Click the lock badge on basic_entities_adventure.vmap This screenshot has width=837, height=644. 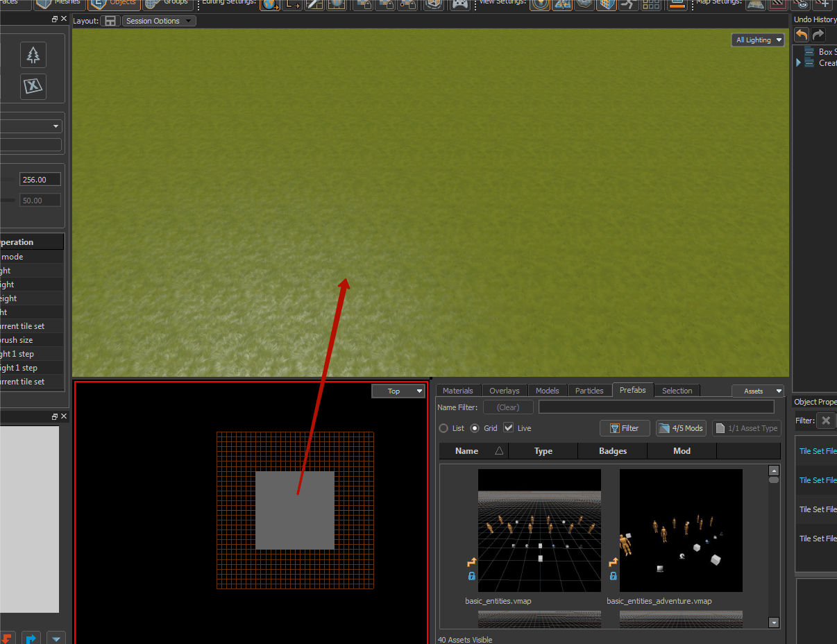point(614,576)
